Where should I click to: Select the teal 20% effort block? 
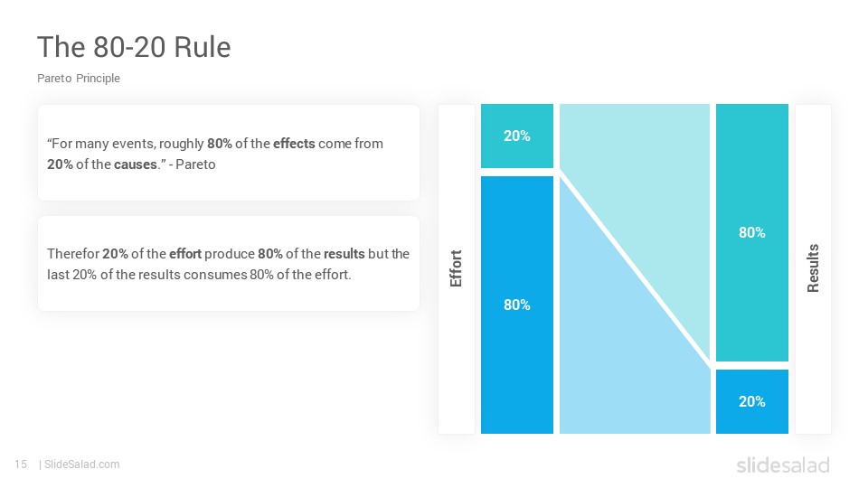517,136
